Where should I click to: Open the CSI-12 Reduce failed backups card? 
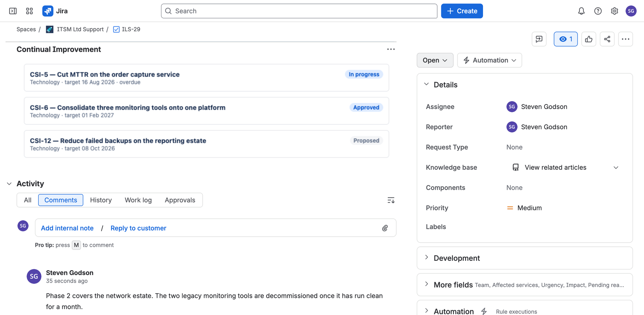(x=206, y=144)
